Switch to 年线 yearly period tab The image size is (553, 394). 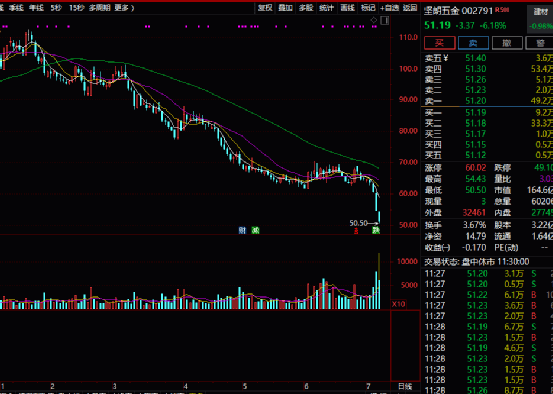(x=36, y=8)
